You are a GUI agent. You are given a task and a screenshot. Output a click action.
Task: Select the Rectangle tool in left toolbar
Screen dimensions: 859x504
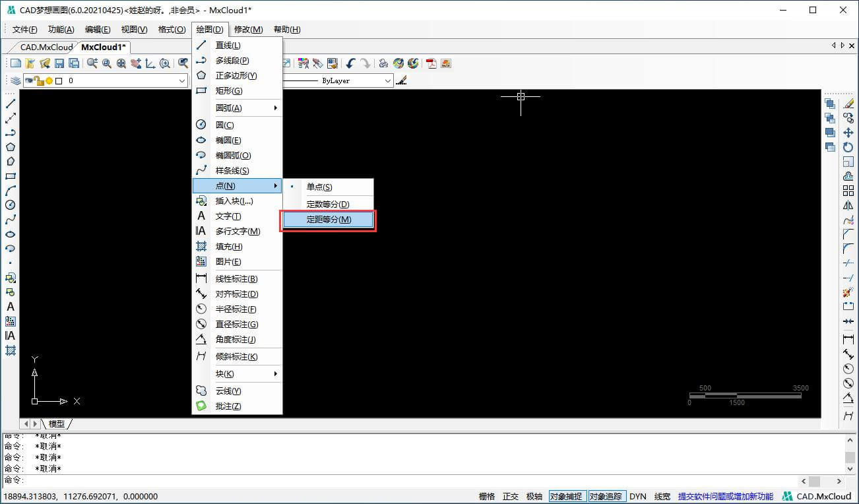[x=11, y=176]
